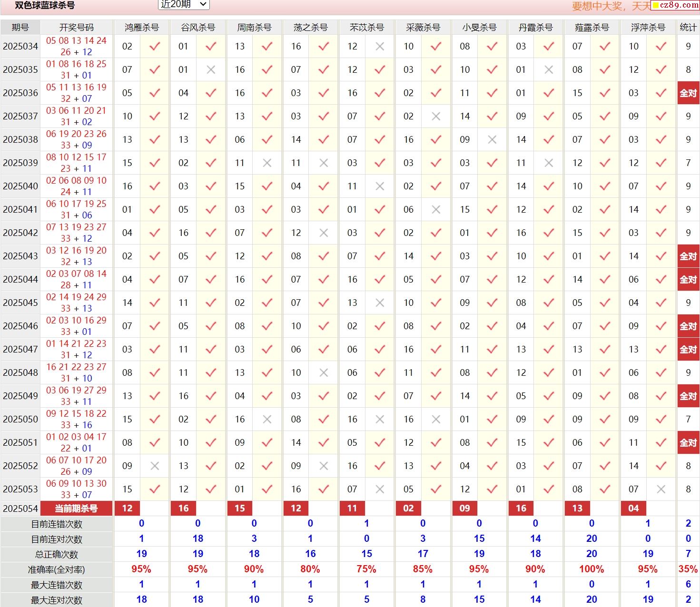Click the 最大连错次数 row label
The height and width of the screenshot is (607, 700).
[x=57, y=585]
